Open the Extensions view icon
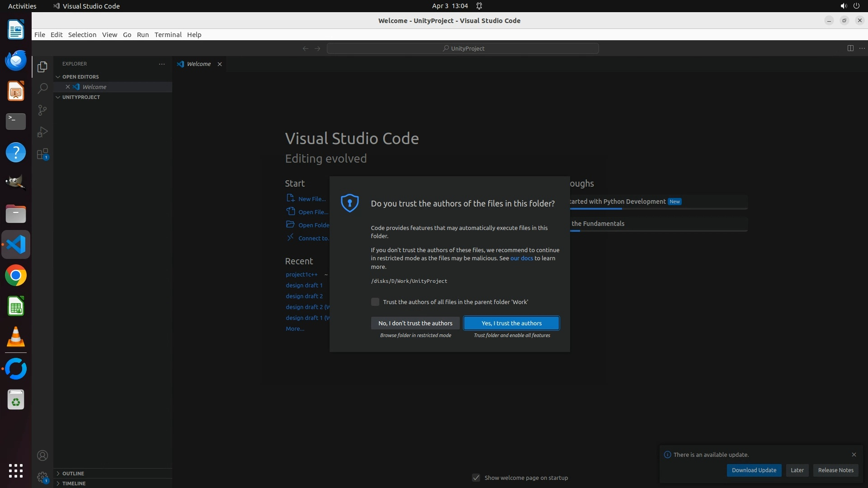Image resolution: width=868 pixels, height=488 pixels. [42, 154]
